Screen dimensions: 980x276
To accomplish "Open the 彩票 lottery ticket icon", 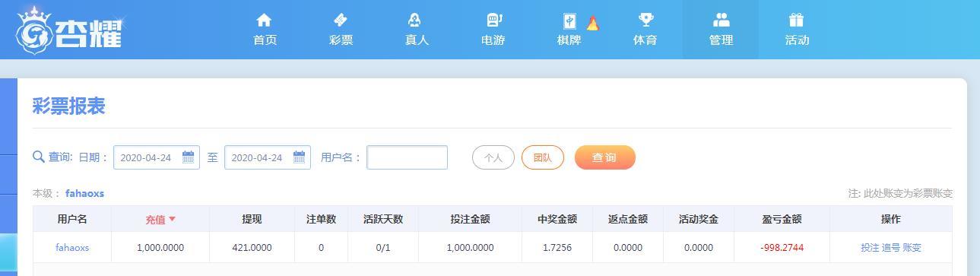I will click(x=341, y=20).
